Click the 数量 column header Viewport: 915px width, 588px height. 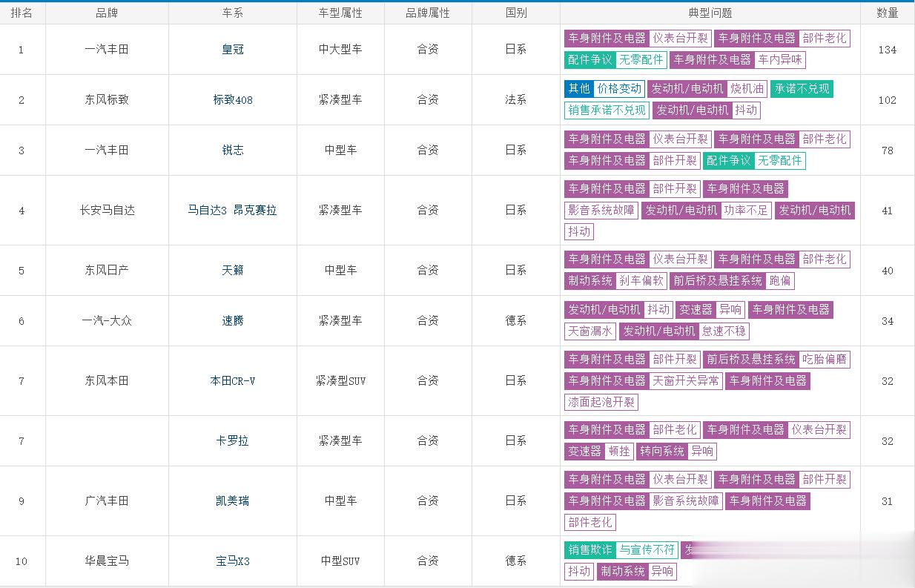(888, 13)
